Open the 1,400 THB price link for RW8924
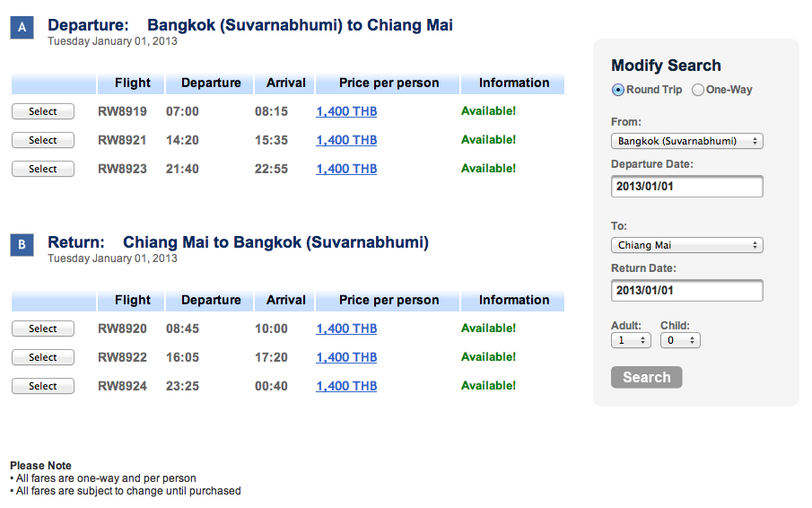The width and height of the screenshot is (812, 508). [346, 386]
